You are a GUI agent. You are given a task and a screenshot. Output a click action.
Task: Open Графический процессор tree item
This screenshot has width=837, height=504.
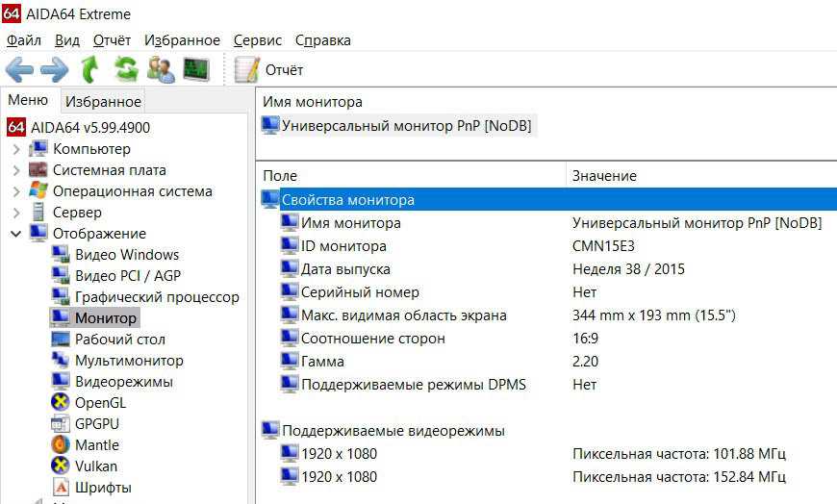[x=157, y=297]
